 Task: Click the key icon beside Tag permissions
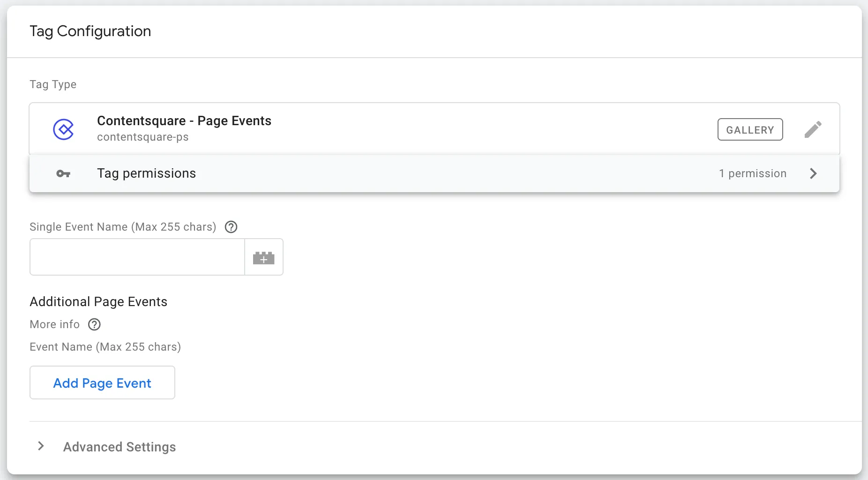(63, 174)
